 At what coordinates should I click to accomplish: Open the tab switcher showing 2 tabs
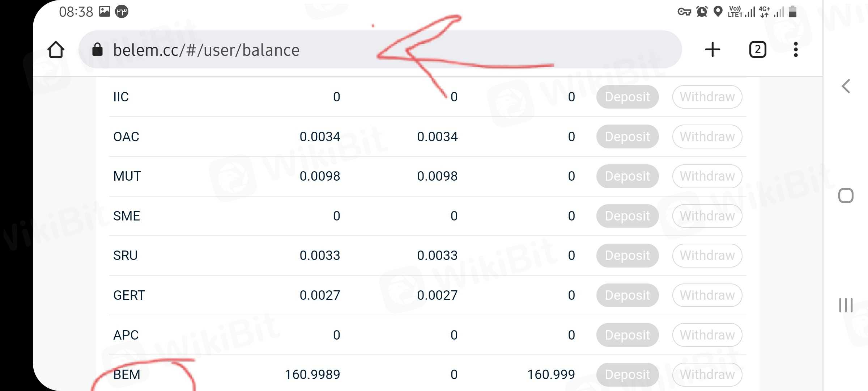(x=757, y=50)
